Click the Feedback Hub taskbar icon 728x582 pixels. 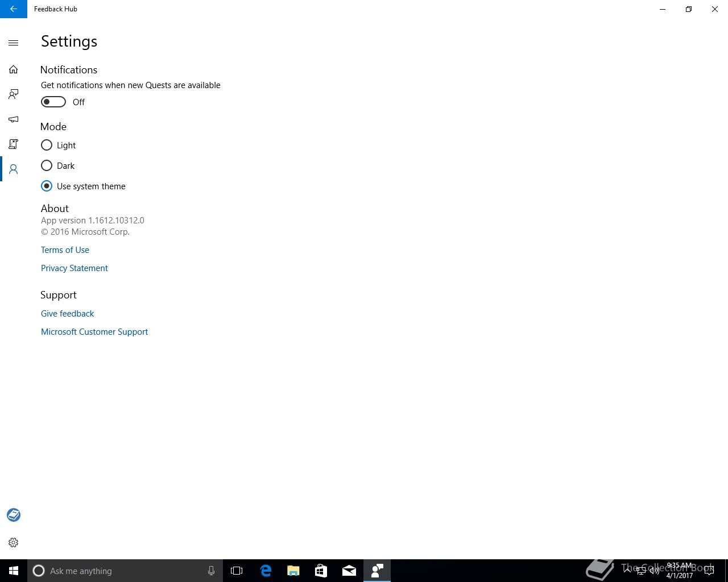377,571
